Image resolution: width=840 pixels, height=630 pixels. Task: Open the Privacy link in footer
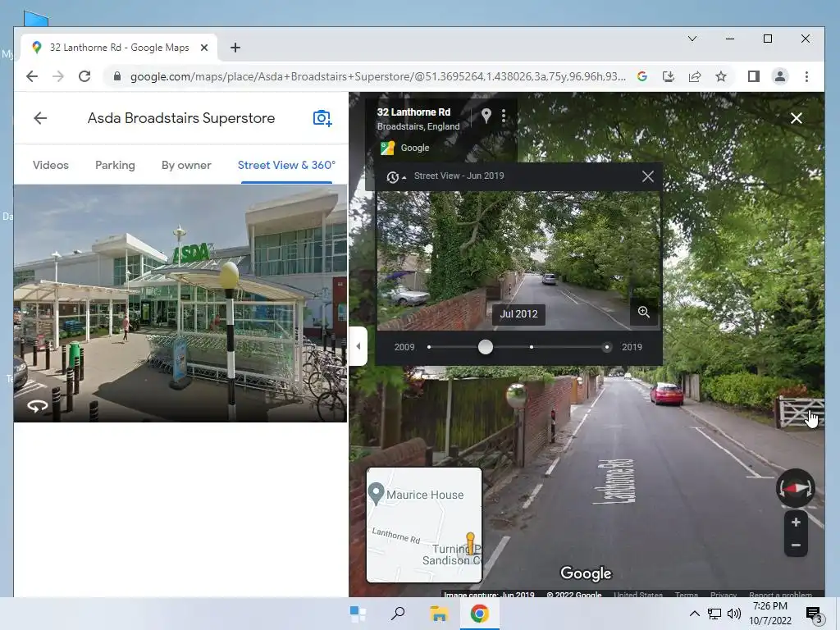click(x=724, y=595)
